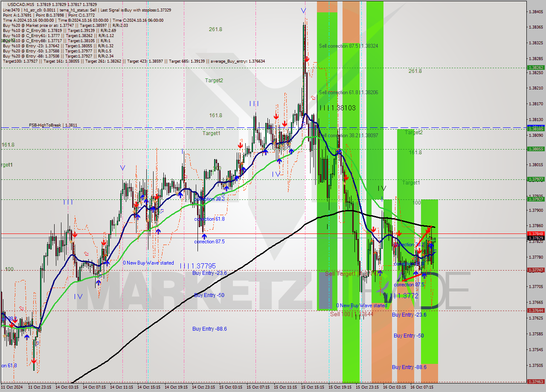Image resolution: width=546 pixels, height=392 pixels.
Task: Click the 1.37644 dark red price tag
Action: click(x=535, y=310)
